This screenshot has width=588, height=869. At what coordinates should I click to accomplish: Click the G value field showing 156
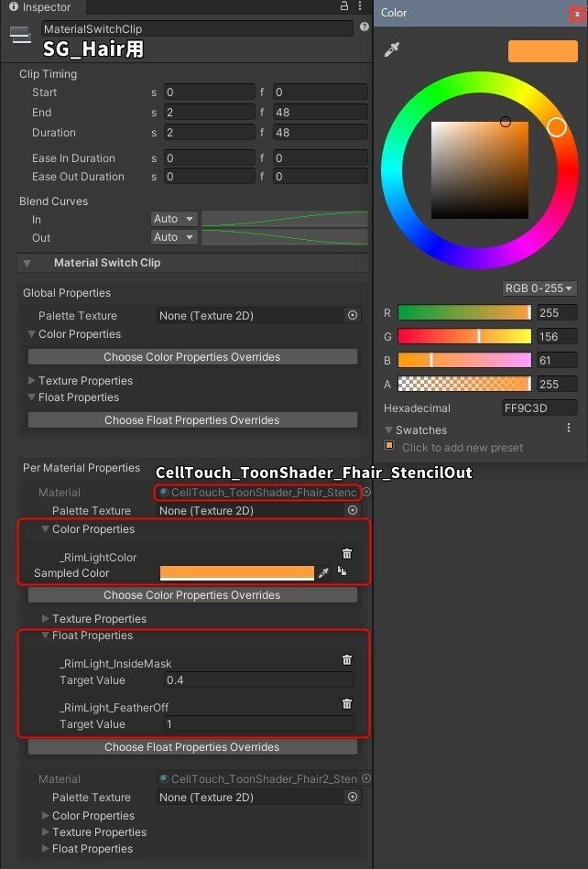click(557, 336)
